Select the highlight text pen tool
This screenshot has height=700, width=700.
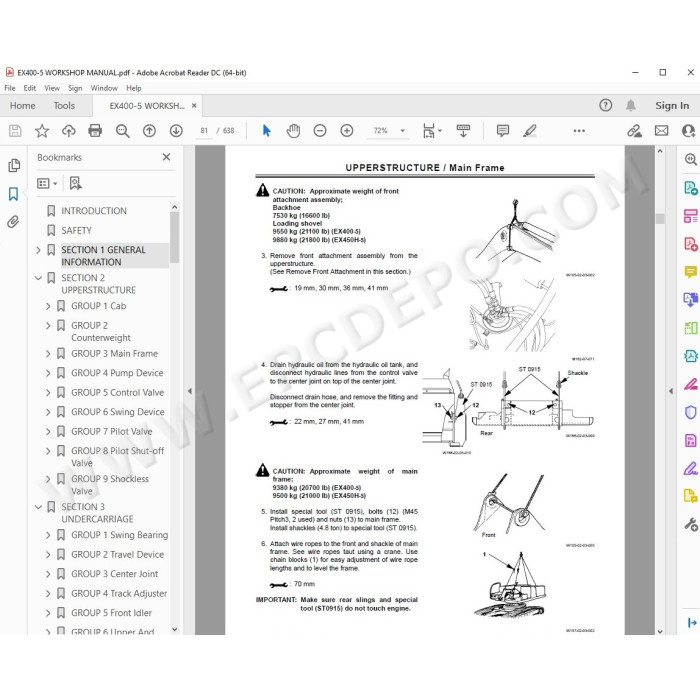530,131
